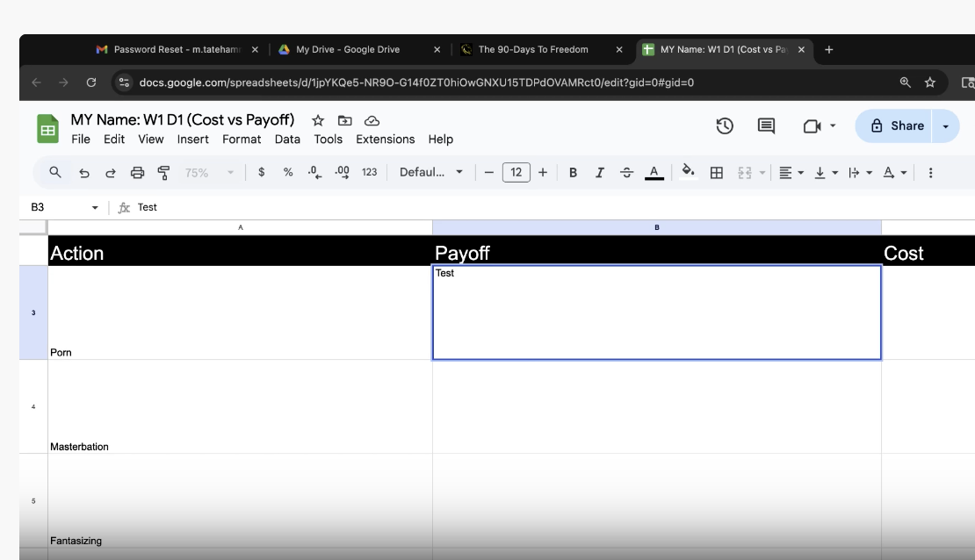Select the Masterbation cell in column A

click(240, 406)
